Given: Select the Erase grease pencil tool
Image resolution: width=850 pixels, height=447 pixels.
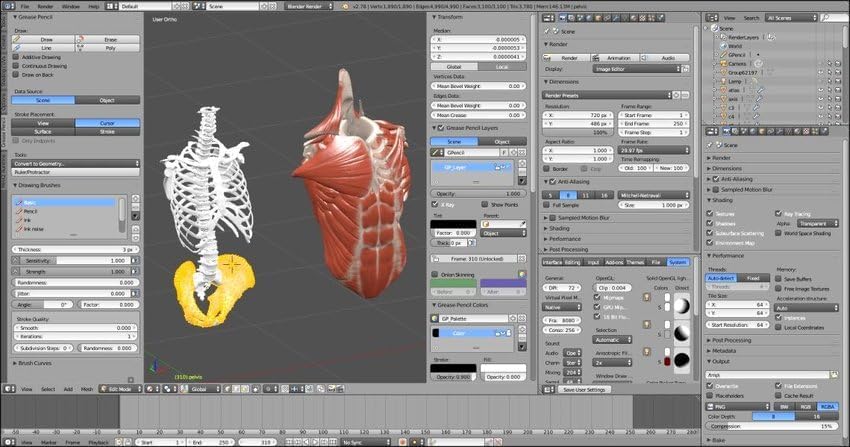Looking at the screenshot, I should pyautogui.click(x=107, y=40).
